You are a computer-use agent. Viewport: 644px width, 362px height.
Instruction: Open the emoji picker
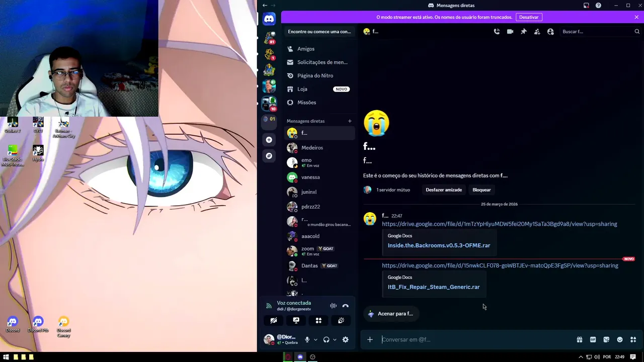click(620, 340)
